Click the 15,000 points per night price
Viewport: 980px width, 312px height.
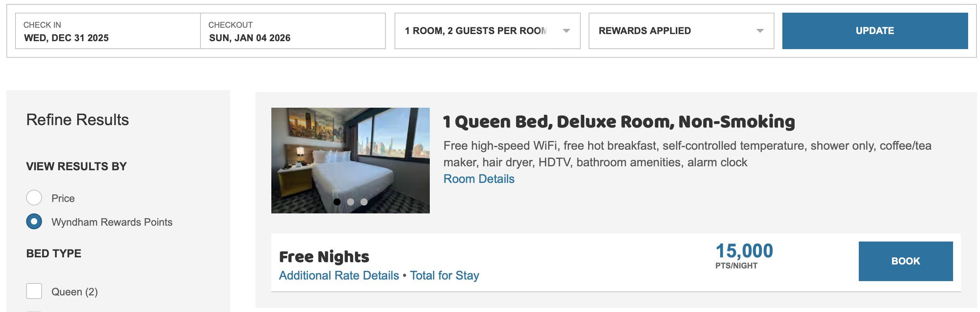tap(744, 251)
